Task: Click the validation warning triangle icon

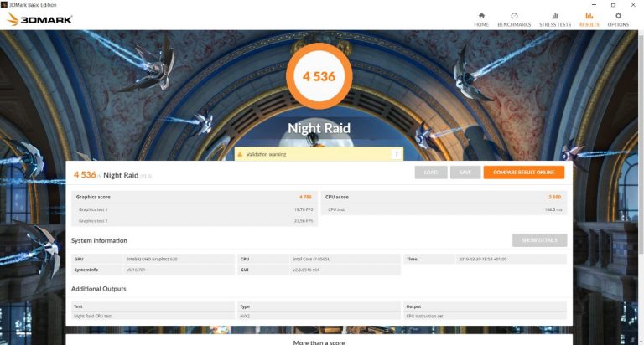Action: pyautogui.click(x=240, y=154)
